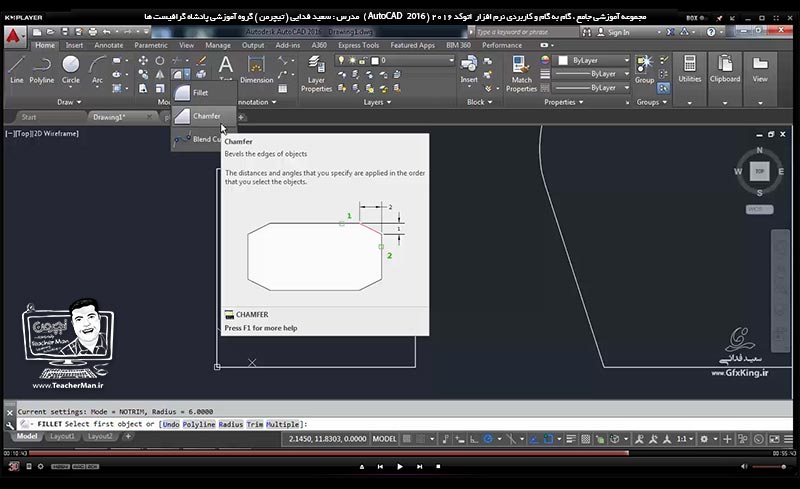Click the Move tool icon
The image size is (800, 489).
pos(143,61)
